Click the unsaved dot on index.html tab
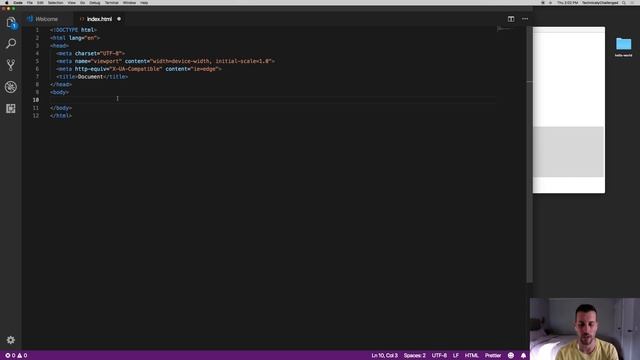The height and width of the screenshot is (360, 640). pos(119,19)
